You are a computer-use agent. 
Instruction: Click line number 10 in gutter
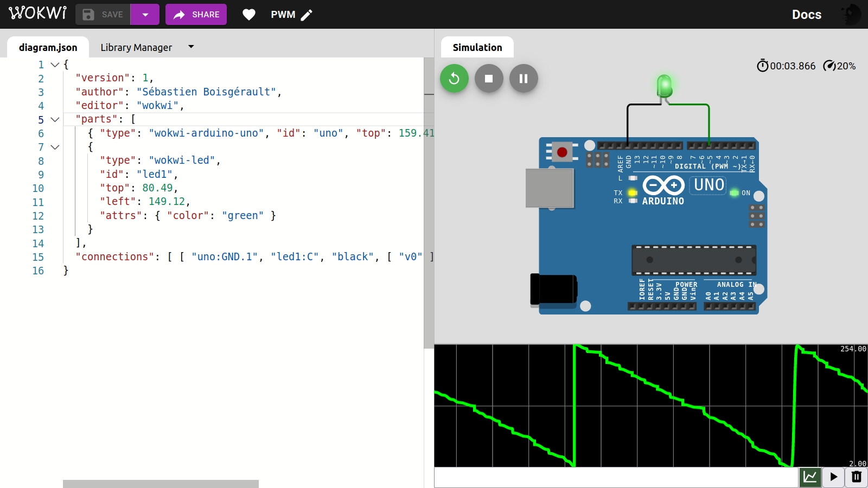pyautogui.click(x=38, y=188)
